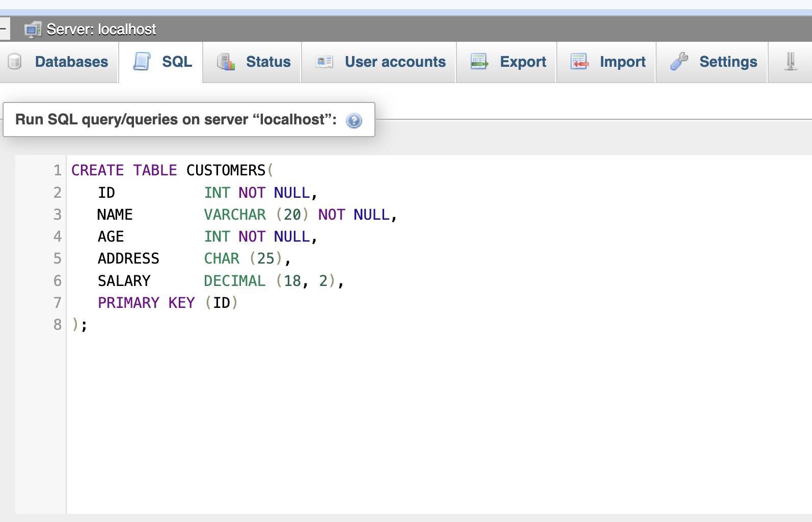Viewport: 812px width, 522px height.
Task: Click the Export arrow icon
Action: pos(479,62)
